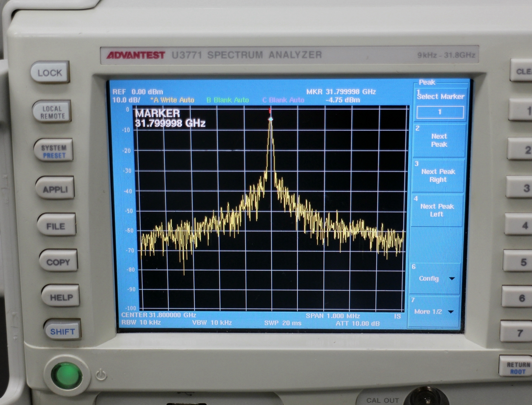Click the MKR 31.799998 GHz readout
This screenshot has width=532, height=405.
pos(341,91)
